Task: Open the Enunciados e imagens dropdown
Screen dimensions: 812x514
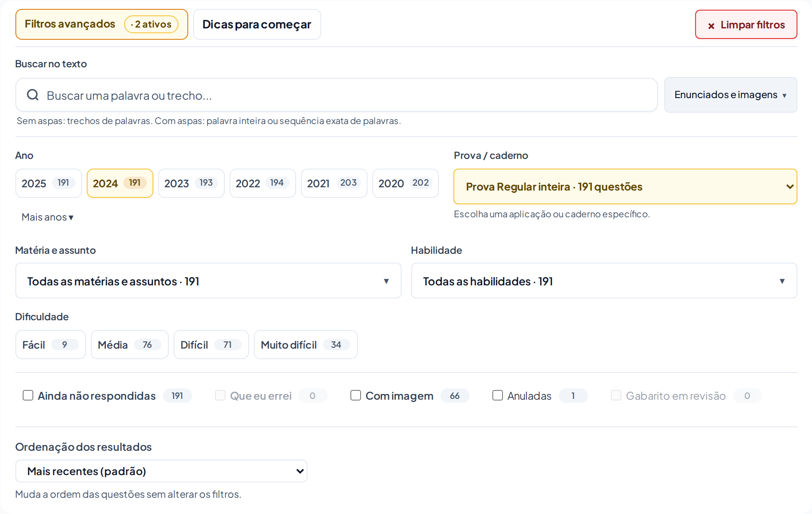Action: [730, 95]
